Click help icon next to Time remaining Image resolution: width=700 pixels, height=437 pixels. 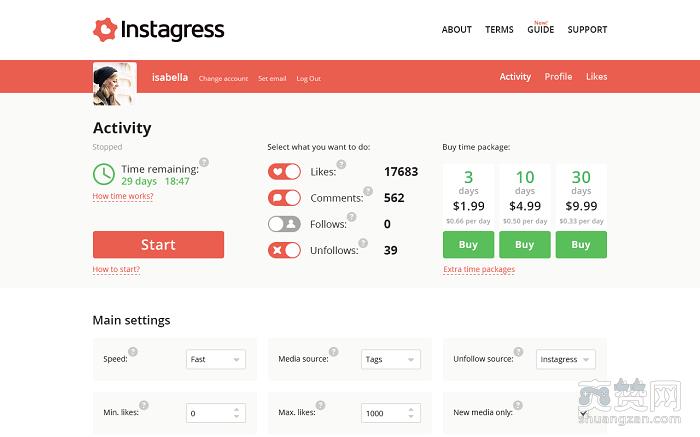click(204, 162)
